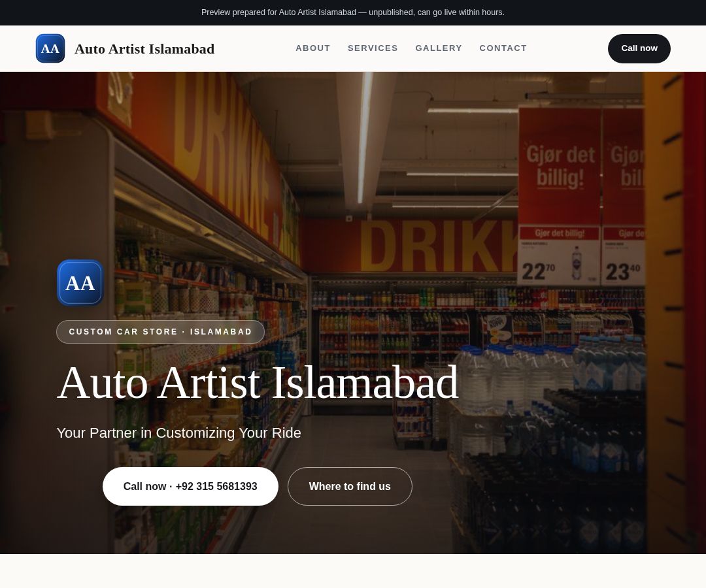Image resolution: width=706 pixels, height=588 pixels.
Task: Click the AA logo icon in the header
Action: (x=50, y=48)
